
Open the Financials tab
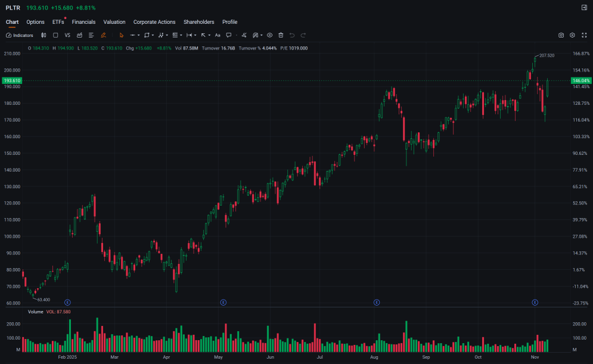(x=83, y=22)
